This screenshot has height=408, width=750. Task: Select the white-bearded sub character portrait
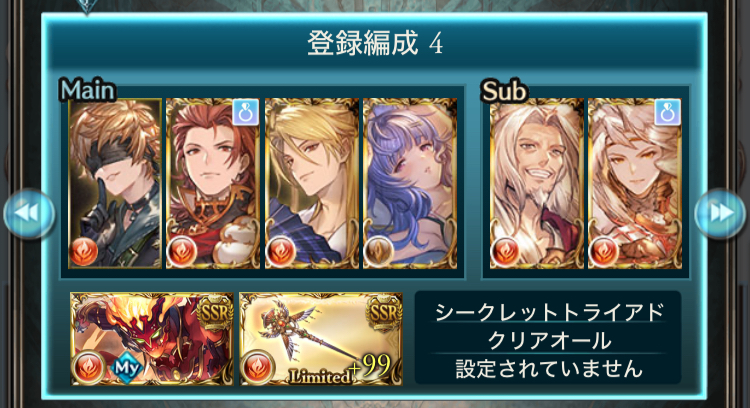tap(537, 183)
